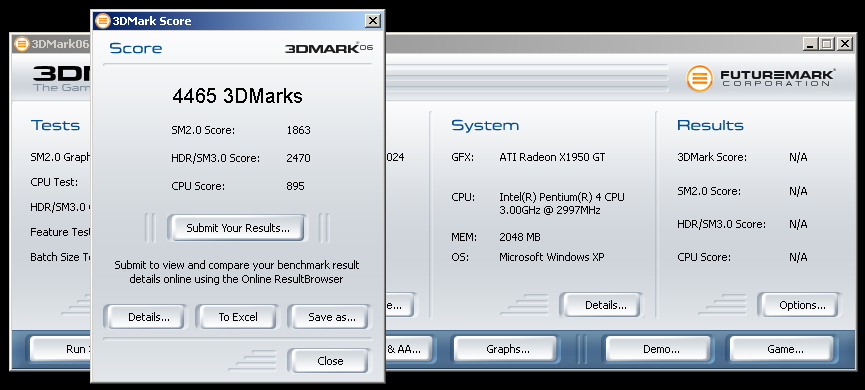Close 3DMark Score dialog via title bar X

tap(372, 21)
